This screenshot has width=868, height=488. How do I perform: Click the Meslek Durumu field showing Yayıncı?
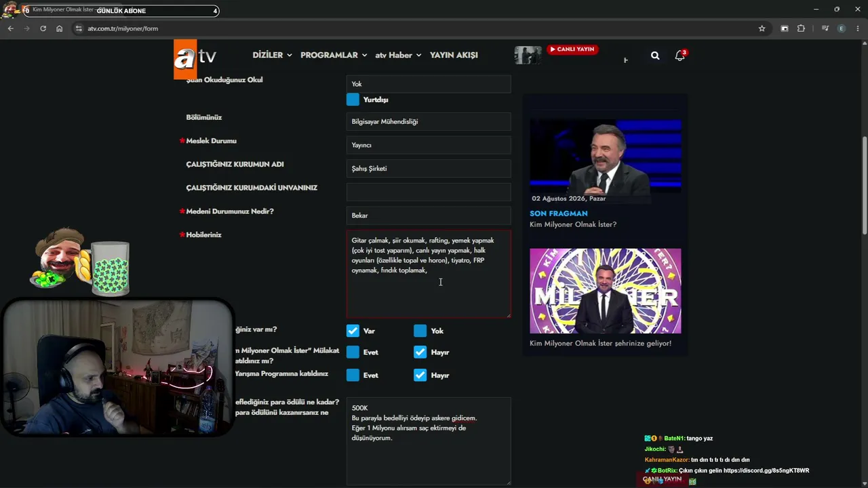click(429, 145)
